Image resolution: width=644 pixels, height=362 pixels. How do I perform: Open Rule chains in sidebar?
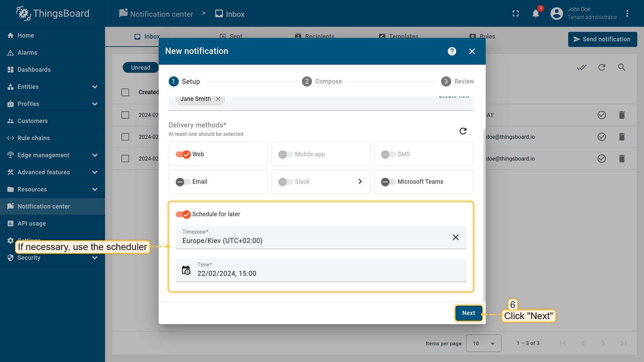(x=34, y=138)
